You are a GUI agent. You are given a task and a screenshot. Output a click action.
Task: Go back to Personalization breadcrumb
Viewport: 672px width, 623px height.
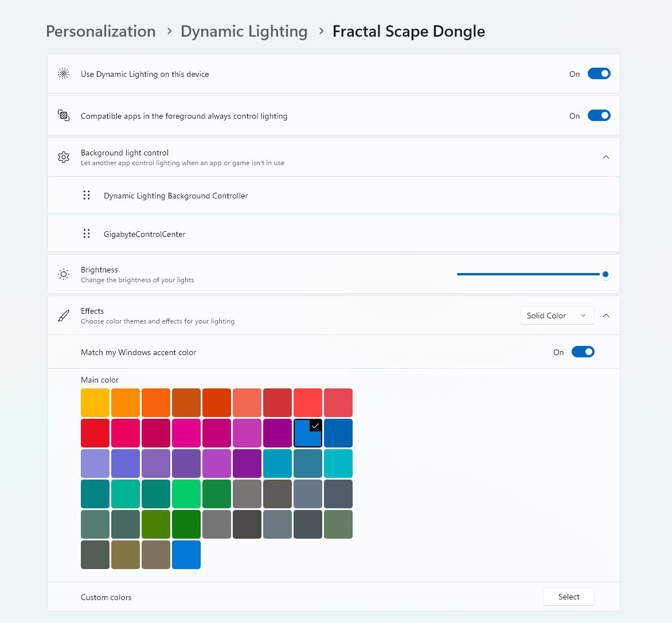101,32
